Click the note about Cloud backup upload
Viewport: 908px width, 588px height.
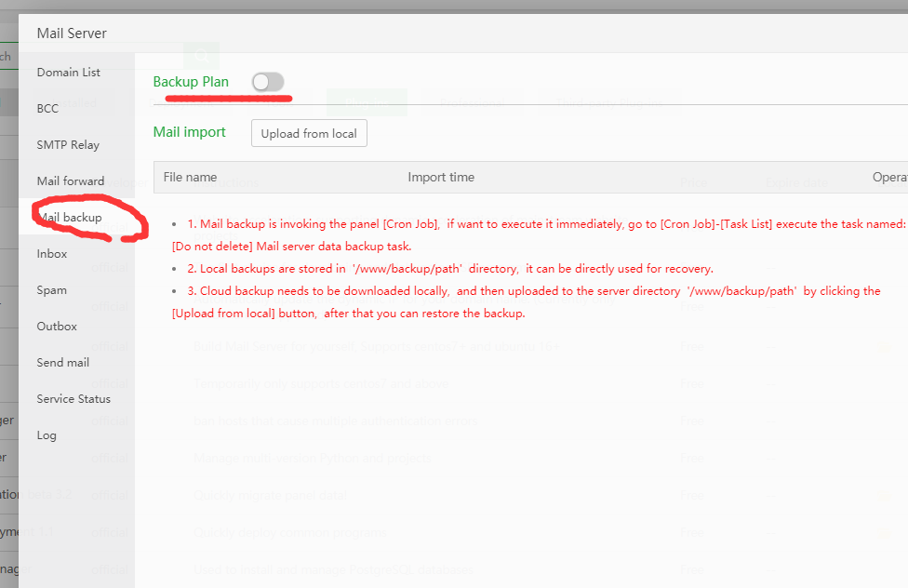click(x=526, y=301)
